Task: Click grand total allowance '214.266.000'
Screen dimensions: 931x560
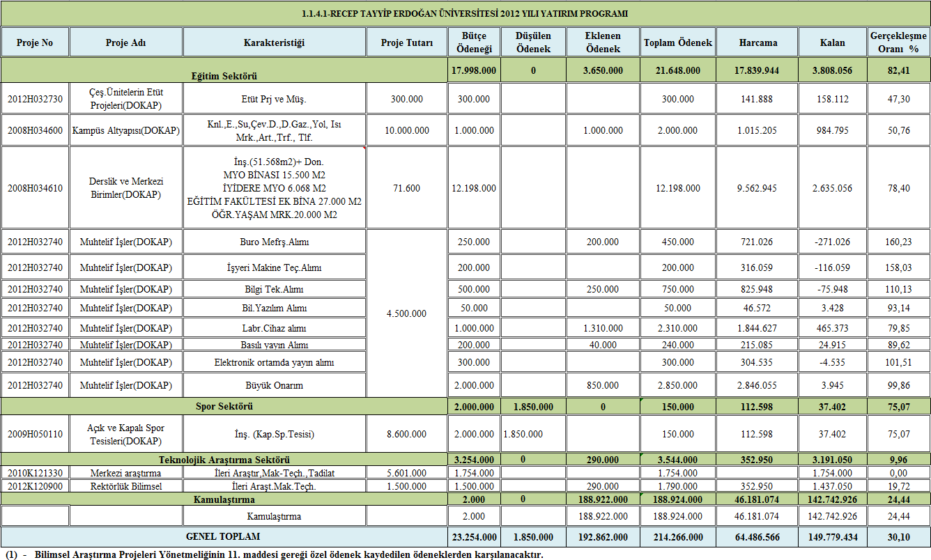Action: tap(677, 537)
